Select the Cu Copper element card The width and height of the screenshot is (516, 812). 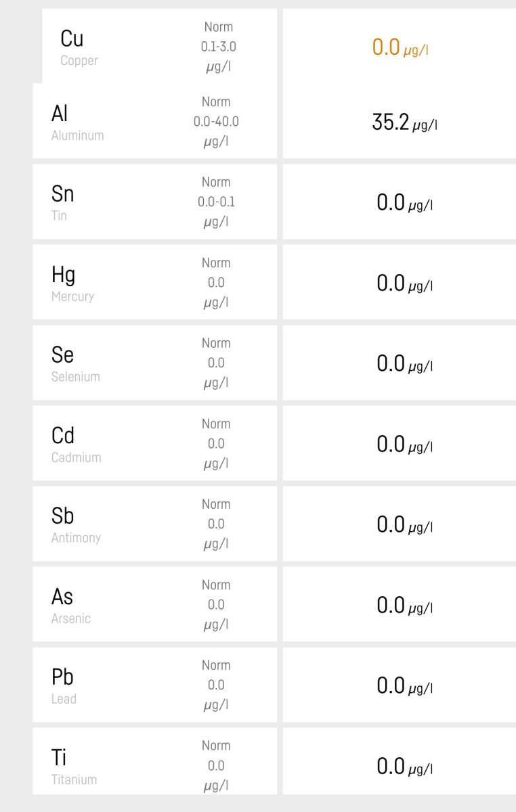(x=159, y=46)
